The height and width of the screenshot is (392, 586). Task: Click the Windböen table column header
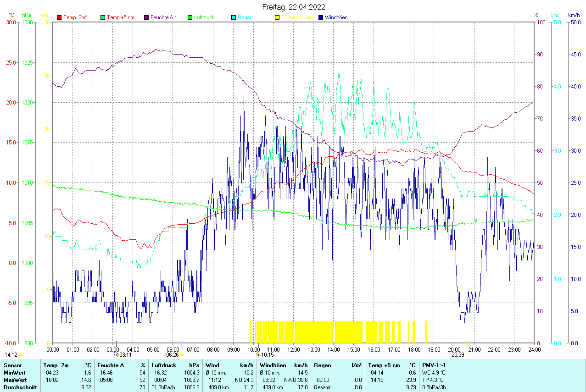point(273,365)
